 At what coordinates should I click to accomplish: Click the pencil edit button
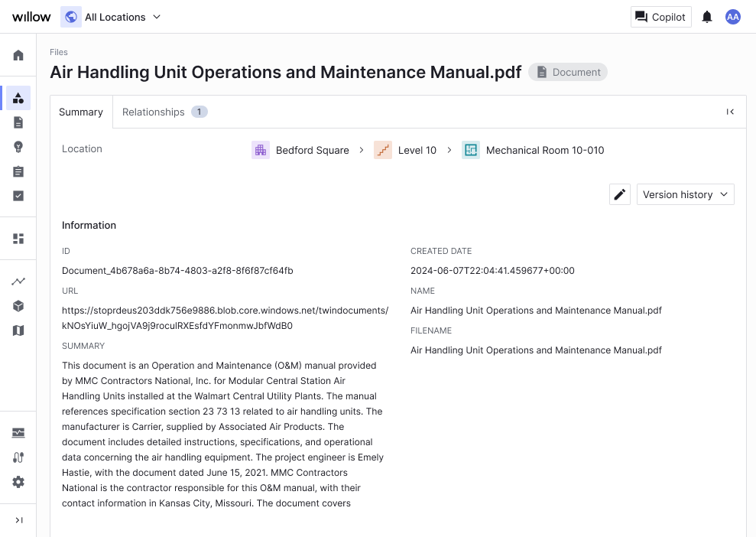(620, 194)
